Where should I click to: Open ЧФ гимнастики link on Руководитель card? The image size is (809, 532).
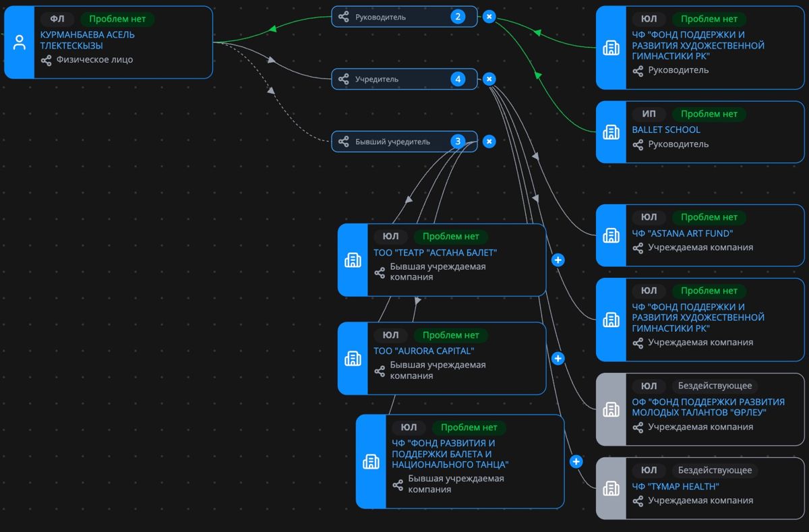pyautogui.click(x=698, y=45)
